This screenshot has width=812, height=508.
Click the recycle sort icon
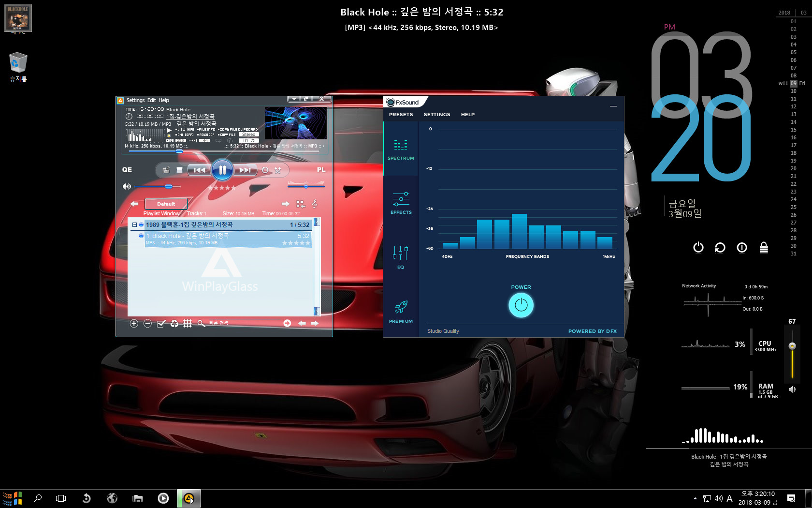(174, 323)
